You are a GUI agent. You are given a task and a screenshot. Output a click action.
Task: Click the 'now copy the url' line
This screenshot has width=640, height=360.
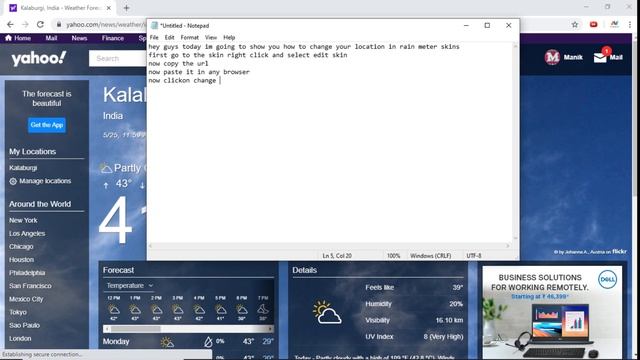[178, 63]
